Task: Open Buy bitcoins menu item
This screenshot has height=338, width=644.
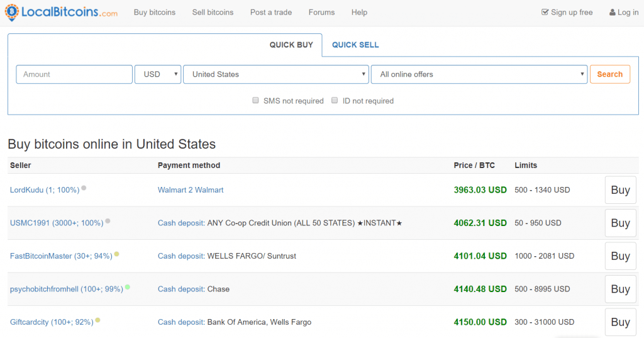Action: click(x=155, y=13)
